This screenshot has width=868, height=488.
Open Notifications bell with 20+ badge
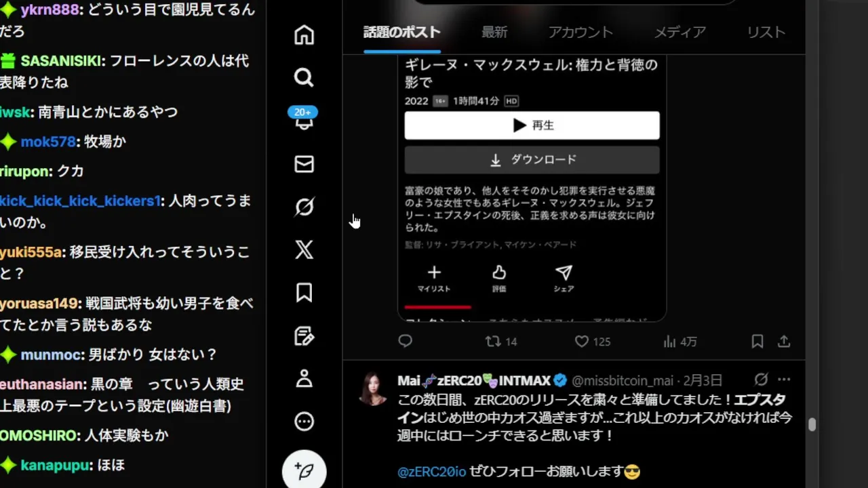tap(304, 120)
